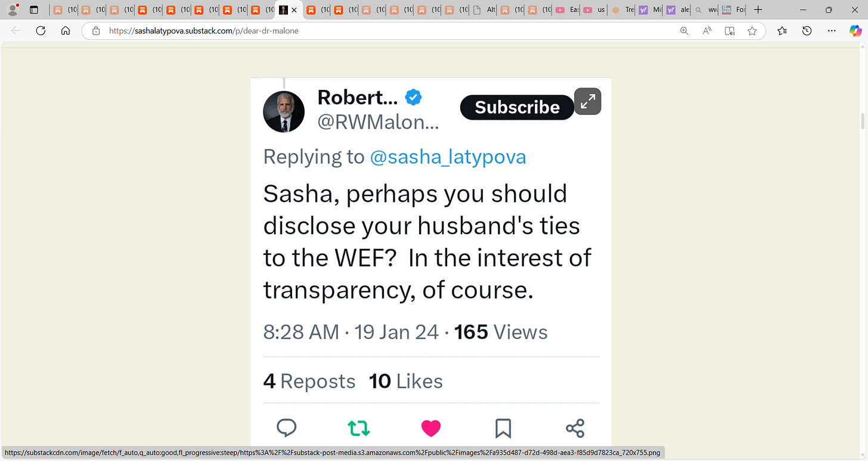
Task: Expand the tweet image to full screen
Action: click(588, 101)
